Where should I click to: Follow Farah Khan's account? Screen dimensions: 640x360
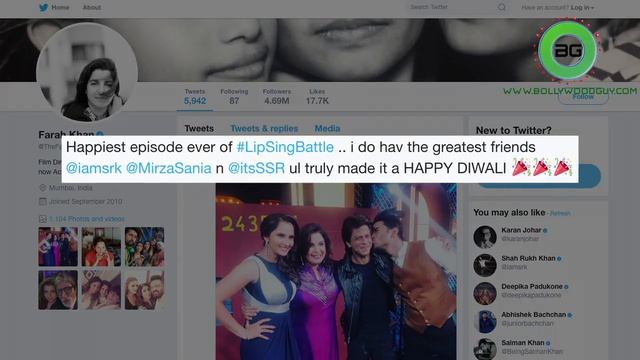click(x=583, y=97)
